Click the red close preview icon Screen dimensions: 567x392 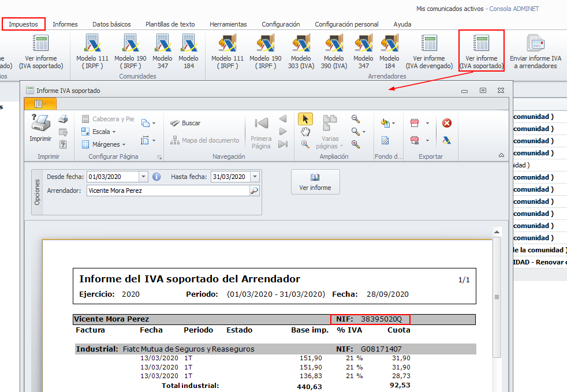(446, 123)
